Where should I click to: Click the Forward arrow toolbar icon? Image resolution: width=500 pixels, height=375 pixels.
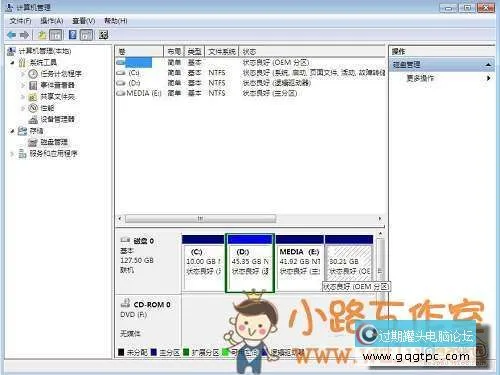pos(24,35)
